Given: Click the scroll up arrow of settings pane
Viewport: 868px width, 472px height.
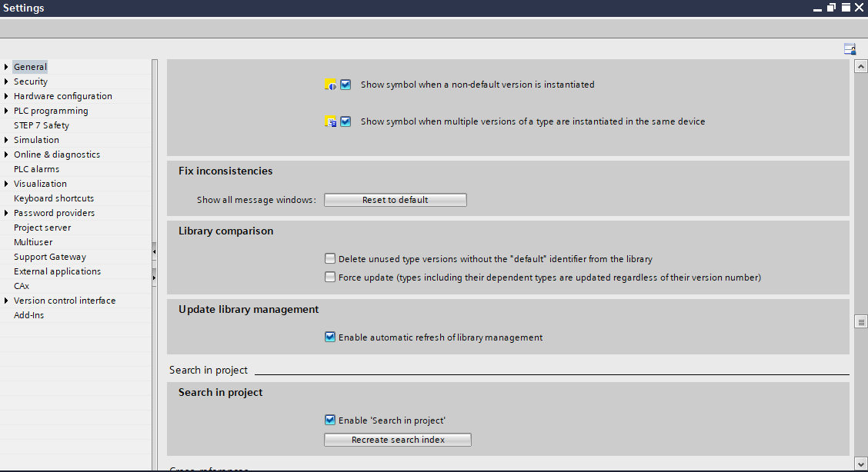Looking at the screenshot, I should (861, 67).
